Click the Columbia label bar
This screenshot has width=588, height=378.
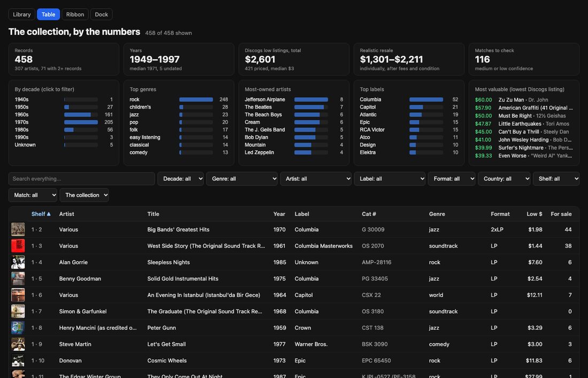[x=427, y=99]
